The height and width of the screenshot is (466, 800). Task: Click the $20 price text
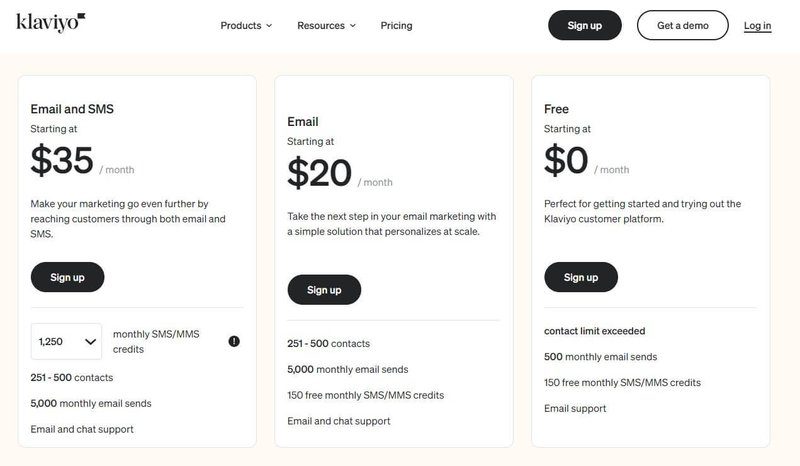(x=319, y=173)
